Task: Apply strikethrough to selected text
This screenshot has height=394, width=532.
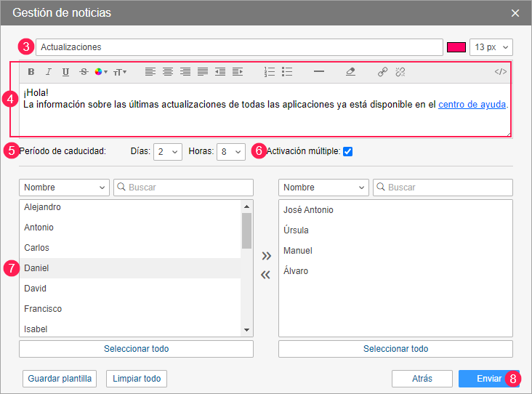Action: point(83,72)
